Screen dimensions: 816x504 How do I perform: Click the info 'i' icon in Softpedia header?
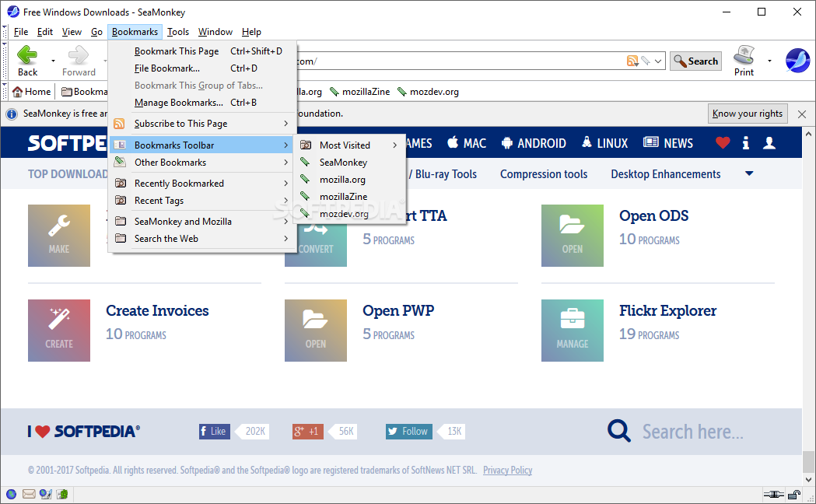746,142
